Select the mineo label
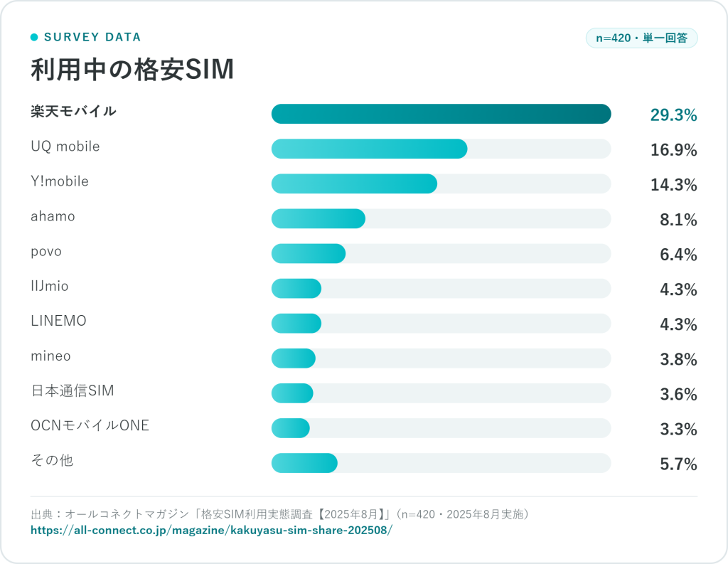This screenshot has height=564, width=728. click(50, 356)
